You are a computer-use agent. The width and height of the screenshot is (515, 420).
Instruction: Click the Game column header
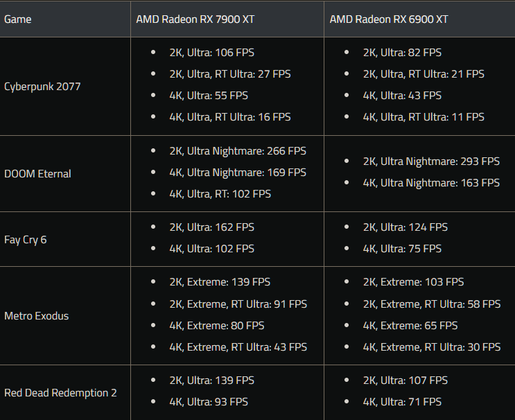(18, 19)
